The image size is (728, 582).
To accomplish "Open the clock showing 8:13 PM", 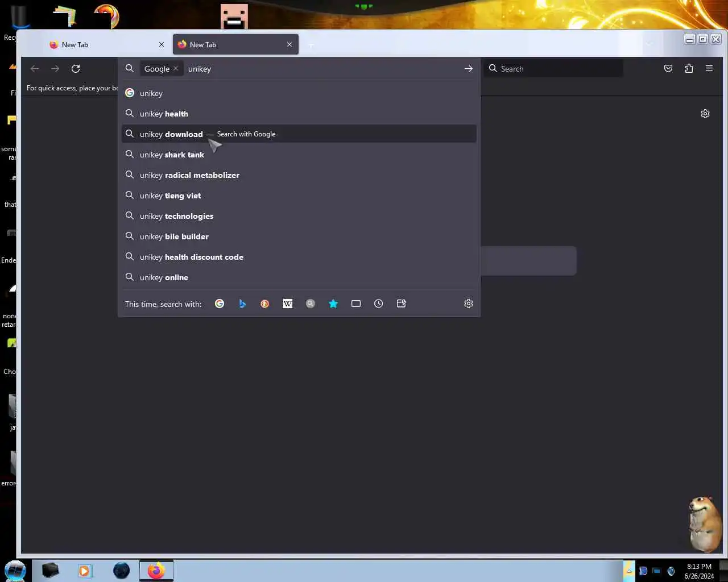I will point(699,571).
